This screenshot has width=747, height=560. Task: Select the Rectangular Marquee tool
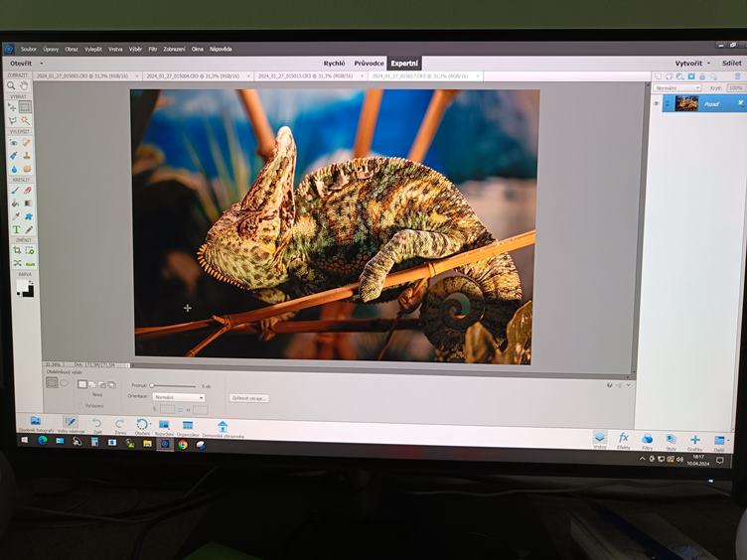[25, 107]
